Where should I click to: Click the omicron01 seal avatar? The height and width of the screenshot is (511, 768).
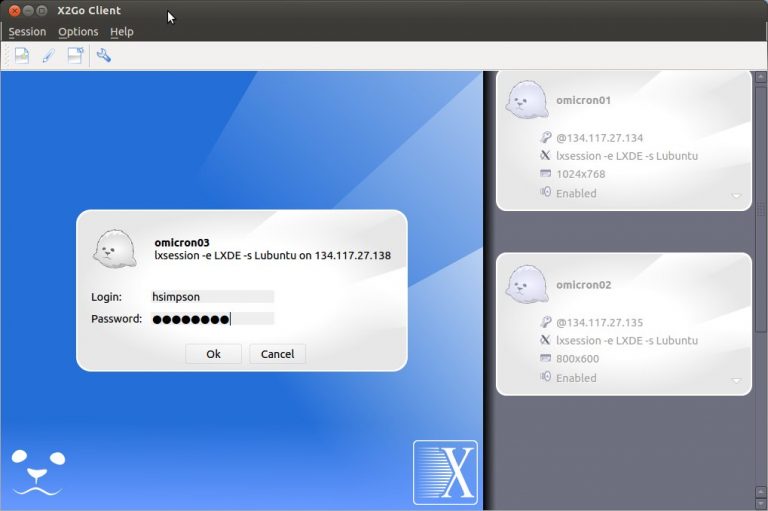526,100
